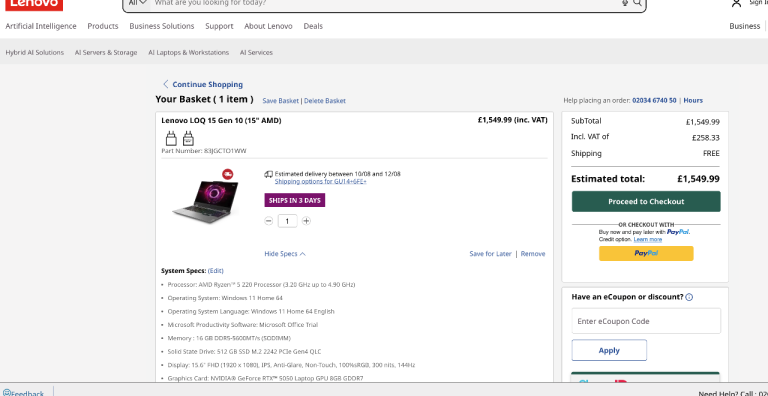Click the first power adapter icon under product title
This screenshot has width=768, height=396.
[x=171, y=139]
